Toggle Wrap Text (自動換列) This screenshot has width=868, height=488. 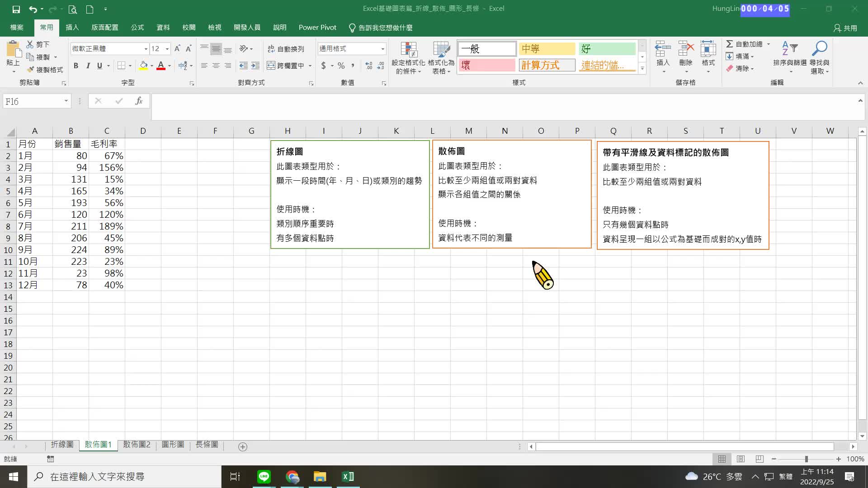[x=286, y=49]
